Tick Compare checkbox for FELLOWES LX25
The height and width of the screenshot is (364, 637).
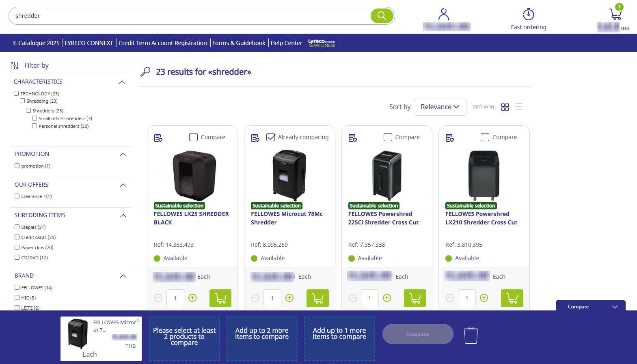(x=193, y=137)
